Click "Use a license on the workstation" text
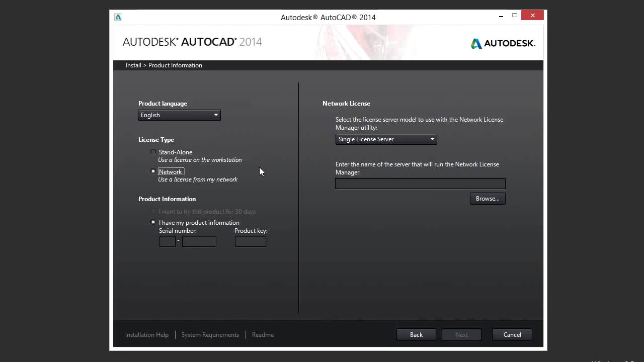644x362 pixels. coord(200,160)
